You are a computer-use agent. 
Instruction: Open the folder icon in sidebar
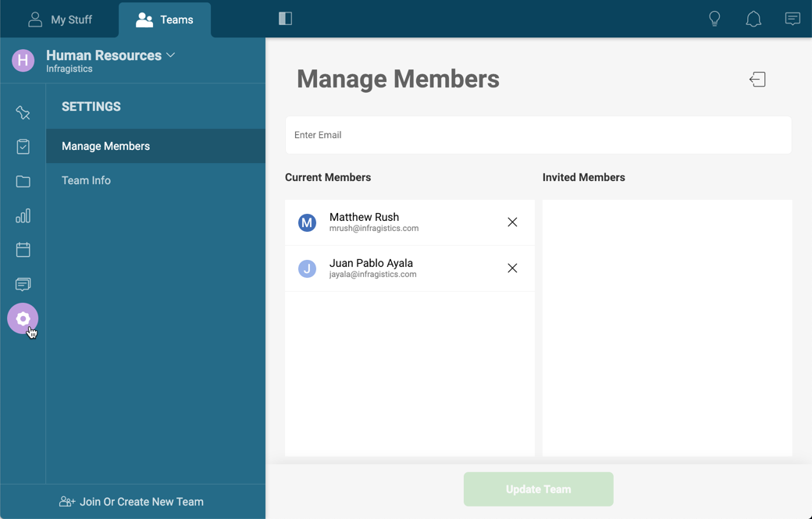pos(23,181)
